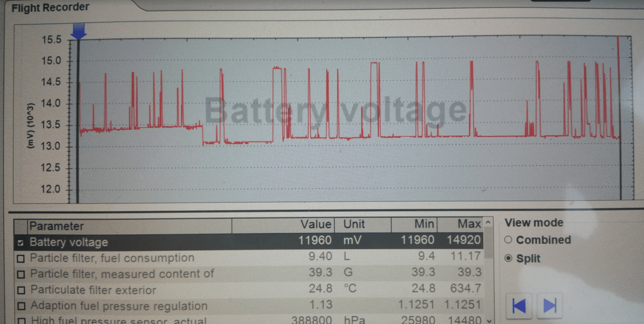Click the hPa unit cell
The height and width of the screenshot is (324, 644).
click(355, 320)
